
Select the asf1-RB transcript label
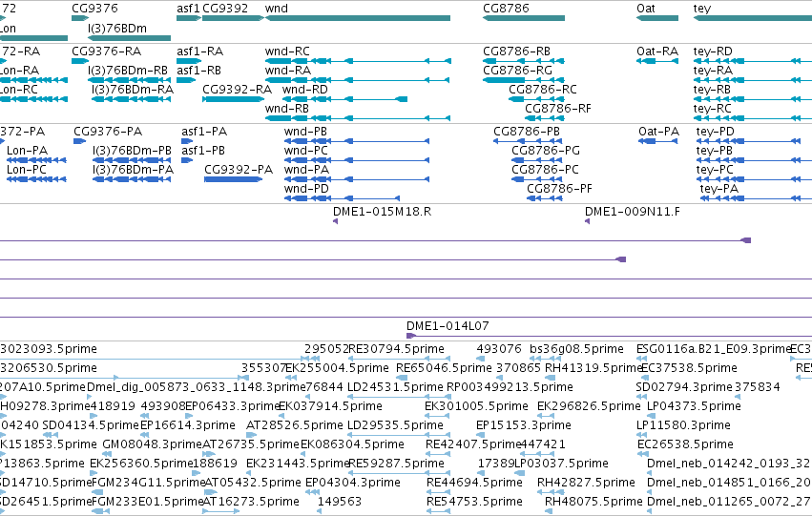pos(198,71)
